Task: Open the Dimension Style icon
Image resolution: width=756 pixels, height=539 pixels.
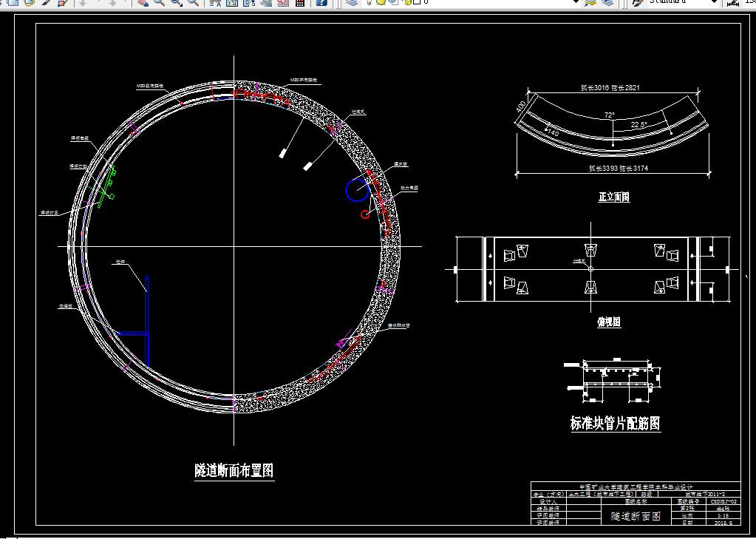Action: tap(733, 3)
